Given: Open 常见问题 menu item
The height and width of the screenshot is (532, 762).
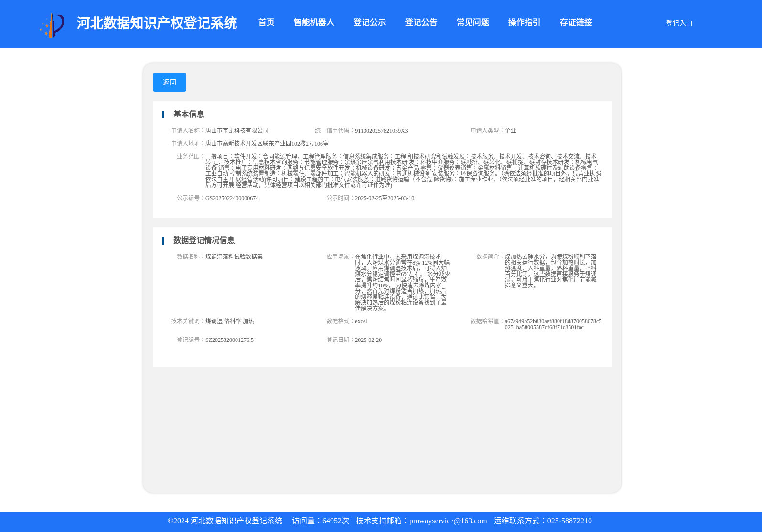Looking at the screenshot, I should pyautogui.click(x=472, y=22).
